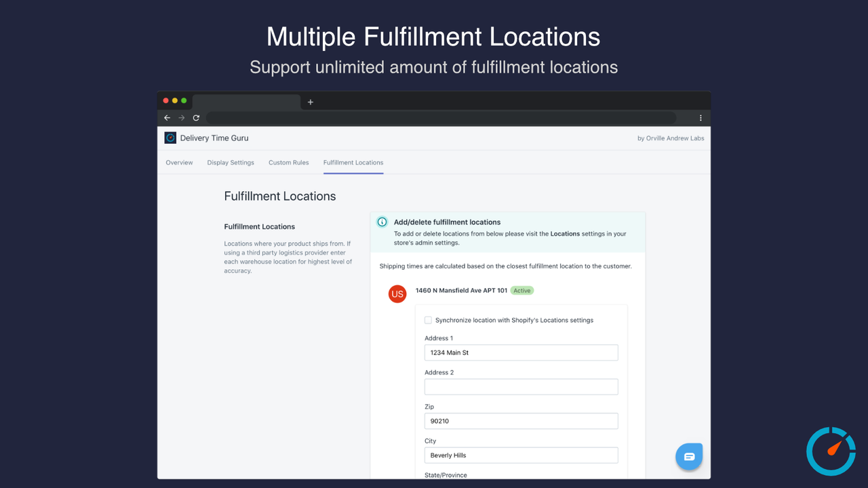This screenshot has height=488, width=868.
Task: Open the chat support bubble
Action: coord(689,457)
